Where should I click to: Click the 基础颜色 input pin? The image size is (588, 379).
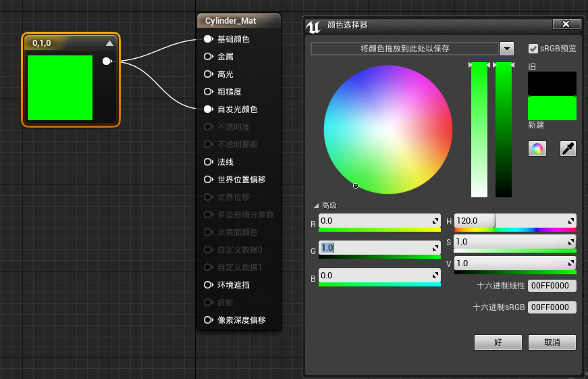point(209,39)
